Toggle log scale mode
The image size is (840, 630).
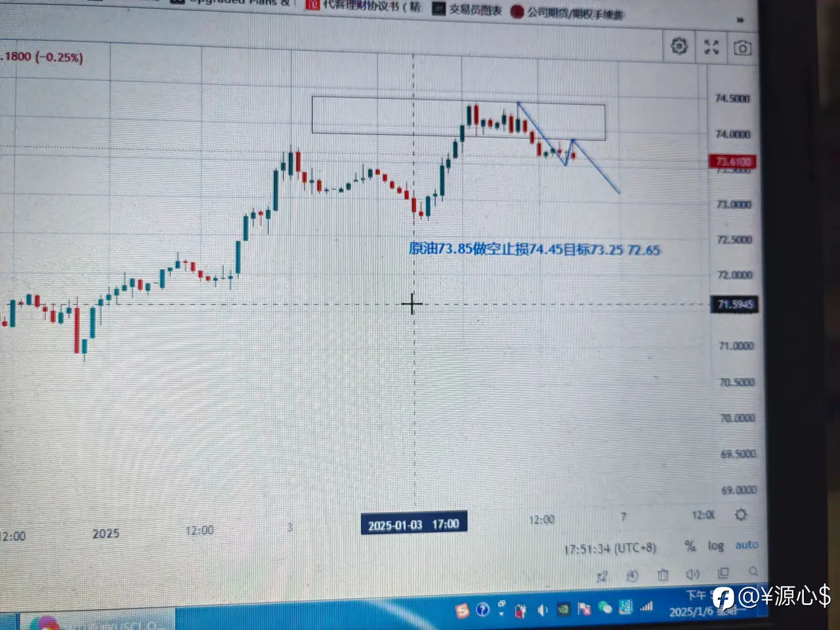tap(715, 545)
